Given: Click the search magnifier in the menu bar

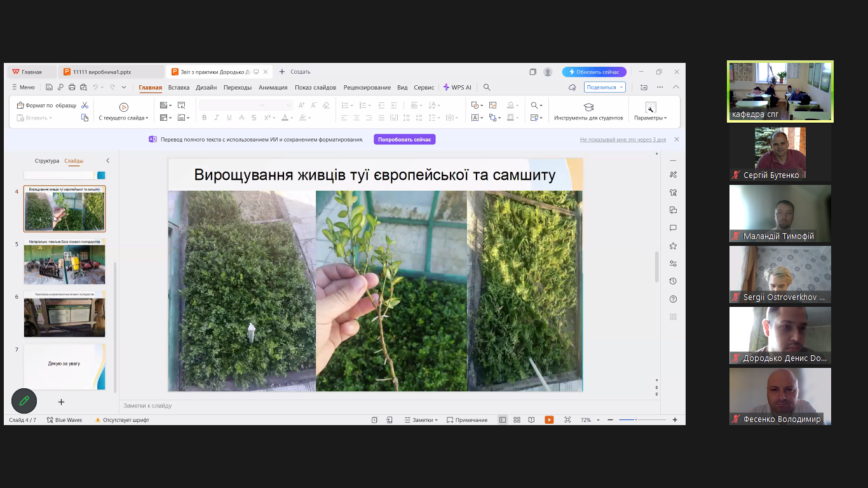Looking at the screenshot, I should pos(487,87).
